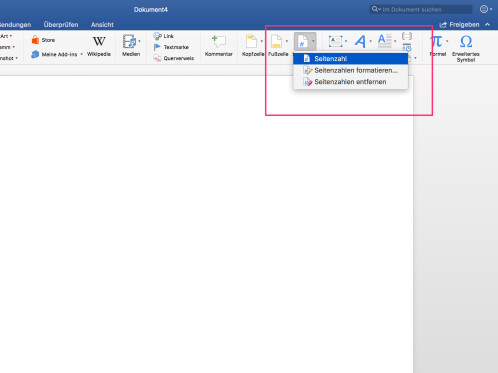The height and width of the screenshot is (373, 498).
Task: Switch to the Überprüfen tab
Action: [x=61, y=25]
